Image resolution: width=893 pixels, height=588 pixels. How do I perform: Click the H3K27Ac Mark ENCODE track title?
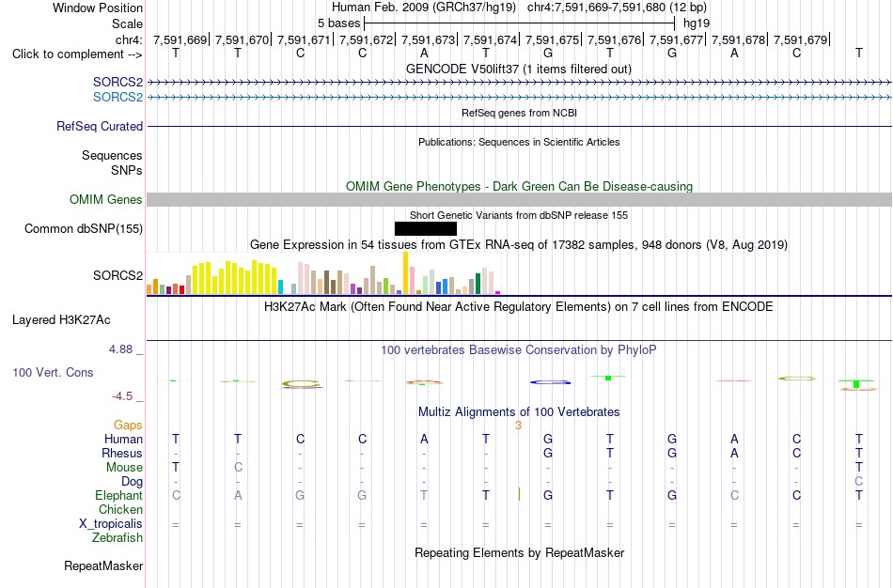coord(519,307)
